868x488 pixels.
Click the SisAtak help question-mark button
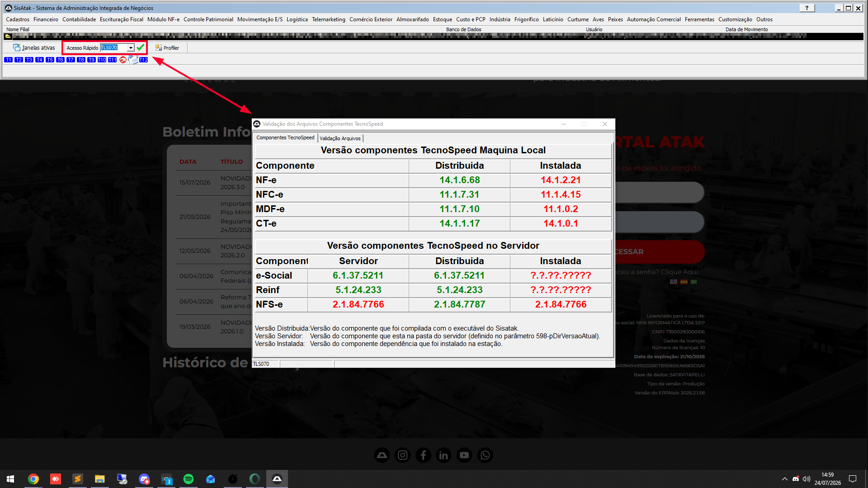[x=807, y=8]
